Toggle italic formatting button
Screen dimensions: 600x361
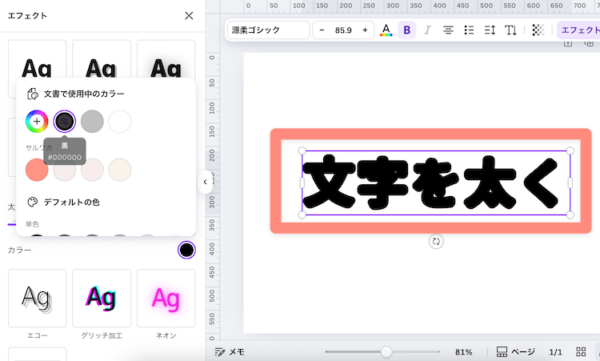427,30
